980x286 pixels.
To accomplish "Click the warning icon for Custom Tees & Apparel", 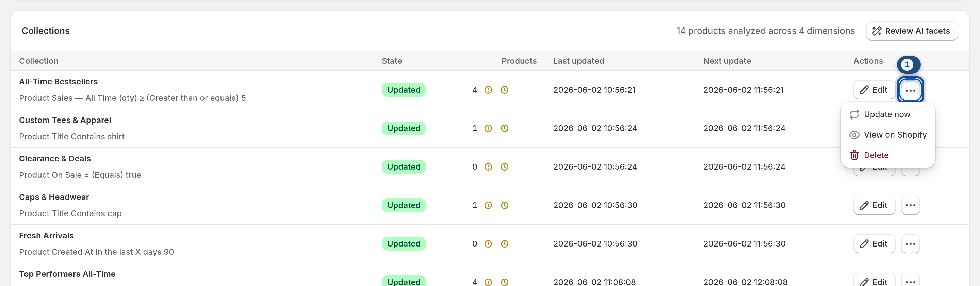I will point(488,128).
